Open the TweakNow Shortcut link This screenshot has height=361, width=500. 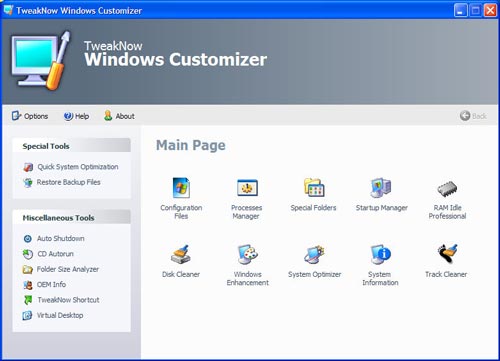coord(68,300)
